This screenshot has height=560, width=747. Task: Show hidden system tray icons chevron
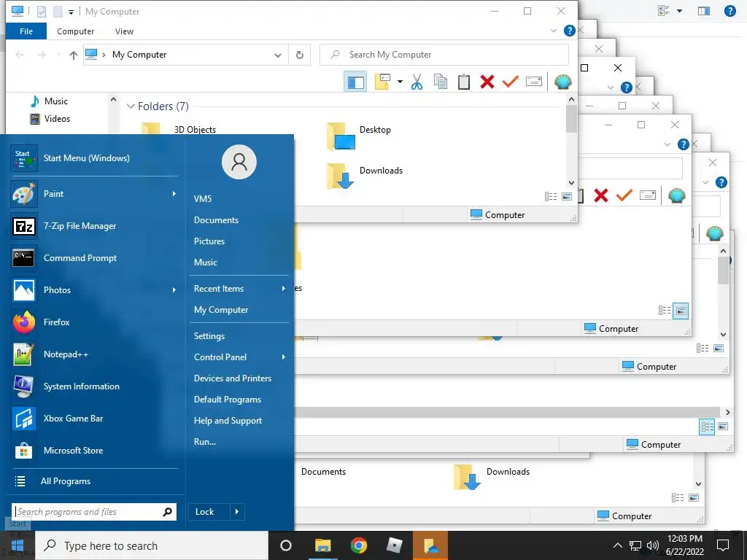click(617, 545)
